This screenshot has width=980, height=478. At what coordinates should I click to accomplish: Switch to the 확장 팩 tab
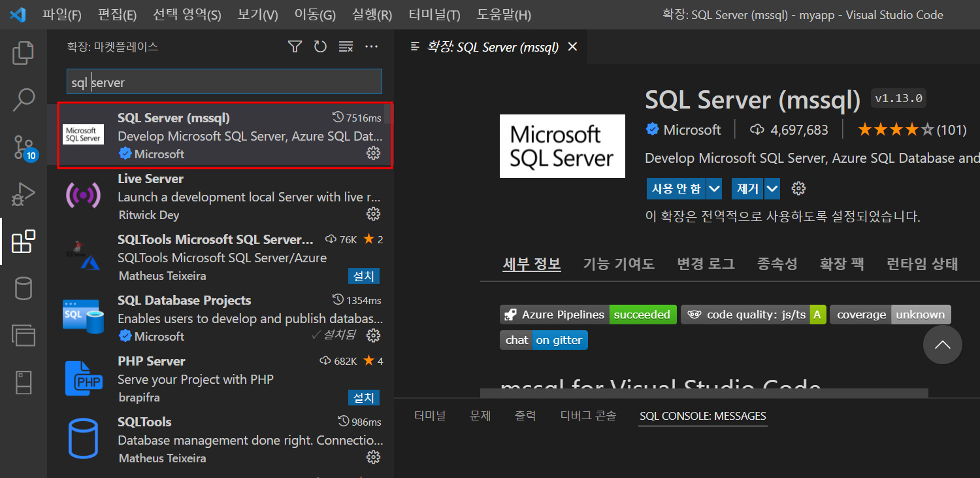841,264
